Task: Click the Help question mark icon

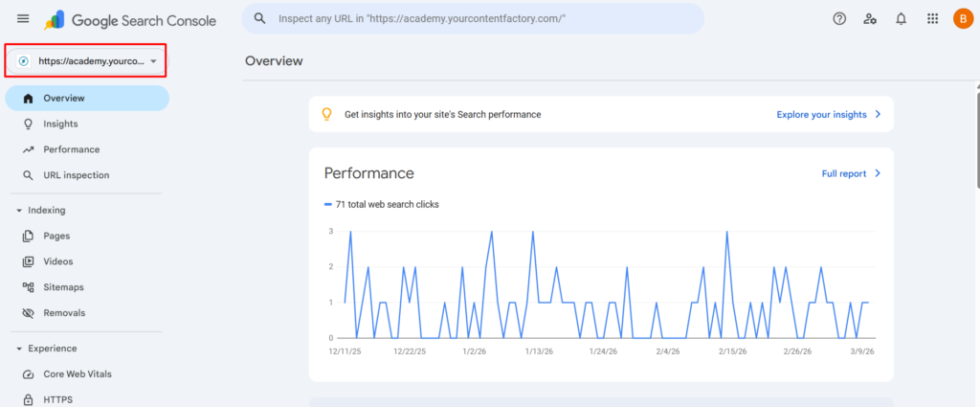Action: point(839,19)
